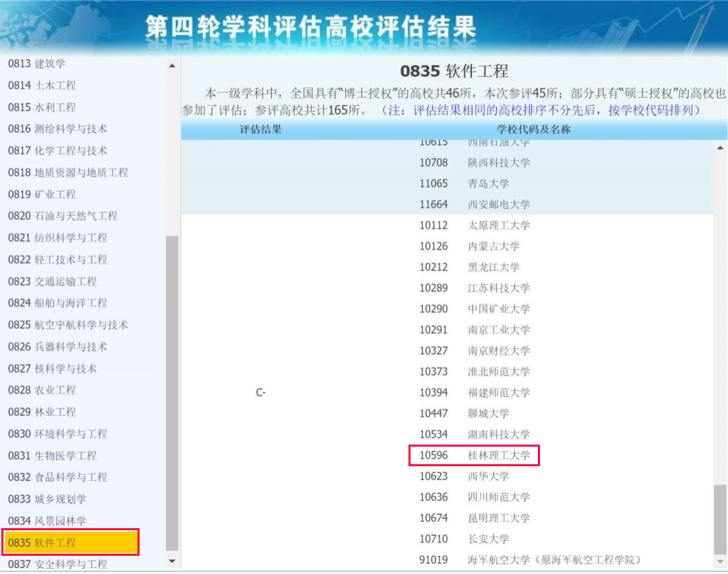The image size is (728, 574).
Task: Open 0829 林业工程 results
Action: click(x=42, y=411)
